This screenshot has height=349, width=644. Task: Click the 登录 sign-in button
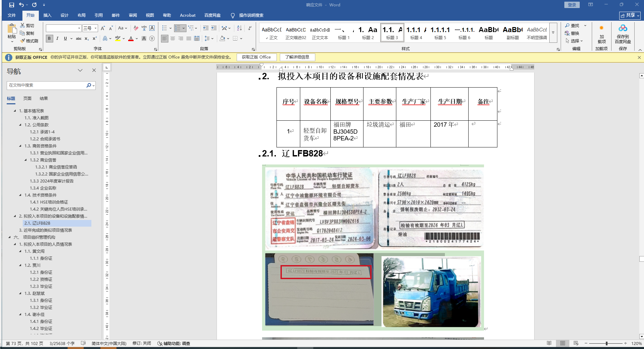pyautogui.click(x=572, y=5)
